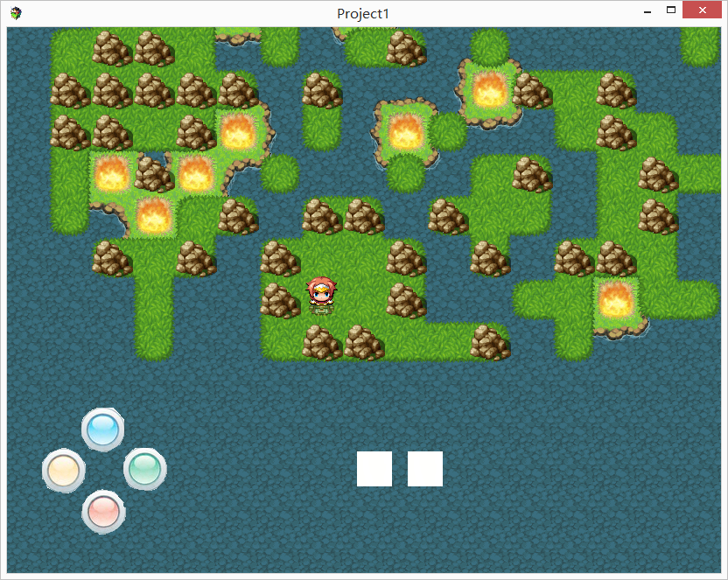Click the right white square button
The height and width of the screenshot is (580, 728).
425,469
